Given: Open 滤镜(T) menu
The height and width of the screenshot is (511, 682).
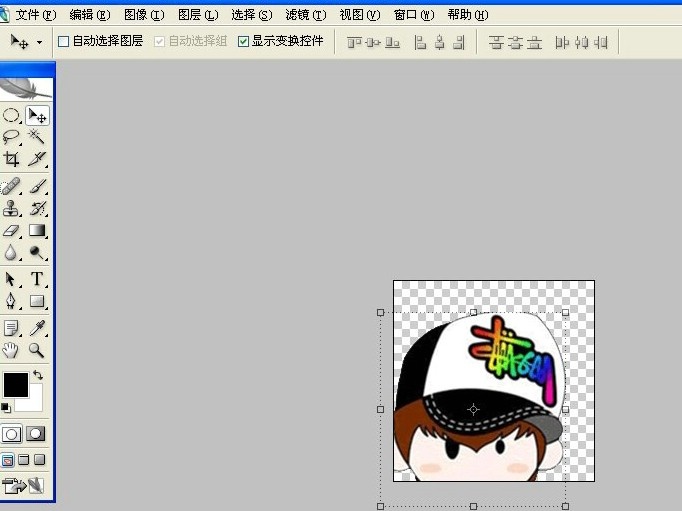Looking at the screenshot, I should pos(305,15).
